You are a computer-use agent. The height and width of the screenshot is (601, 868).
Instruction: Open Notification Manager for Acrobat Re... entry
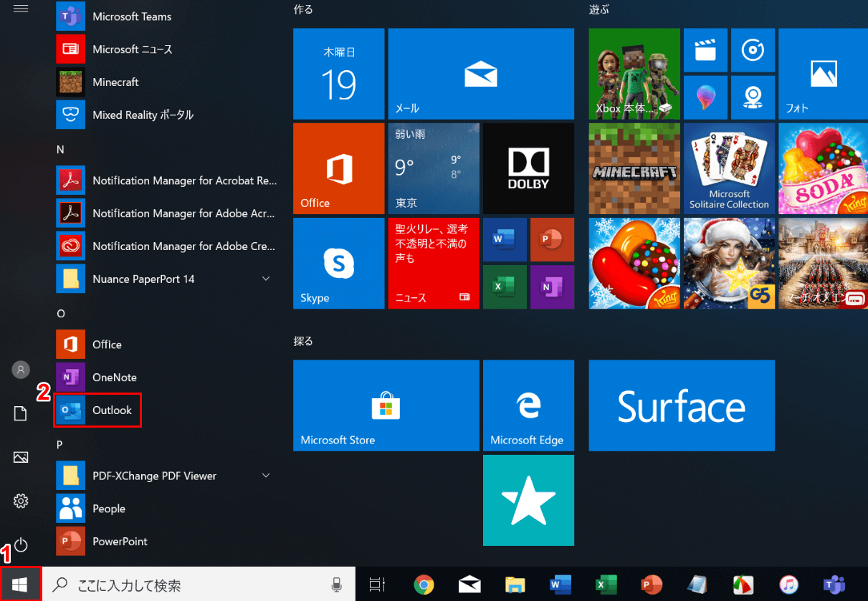click(x=167, y=181)
